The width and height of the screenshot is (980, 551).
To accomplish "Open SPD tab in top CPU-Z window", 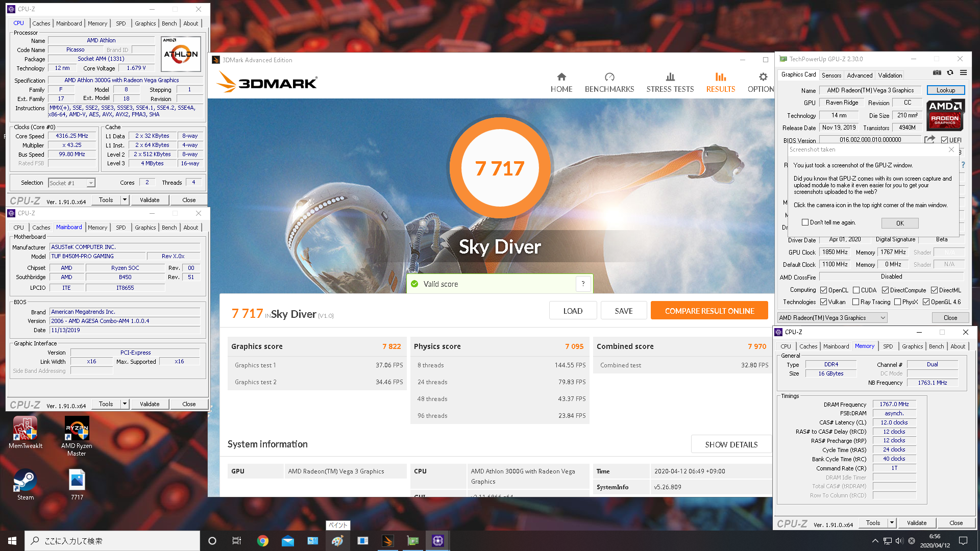I will pos(120,23).
